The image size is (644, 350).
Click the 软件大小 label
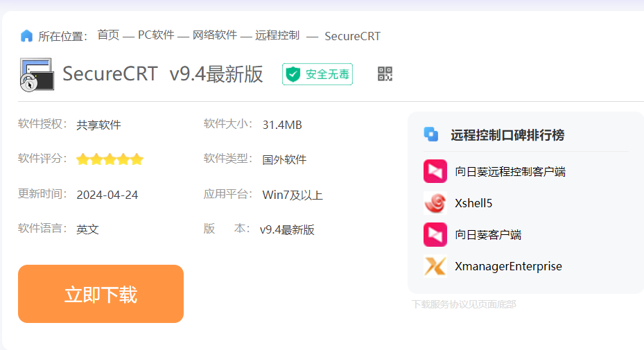[228, 123]
